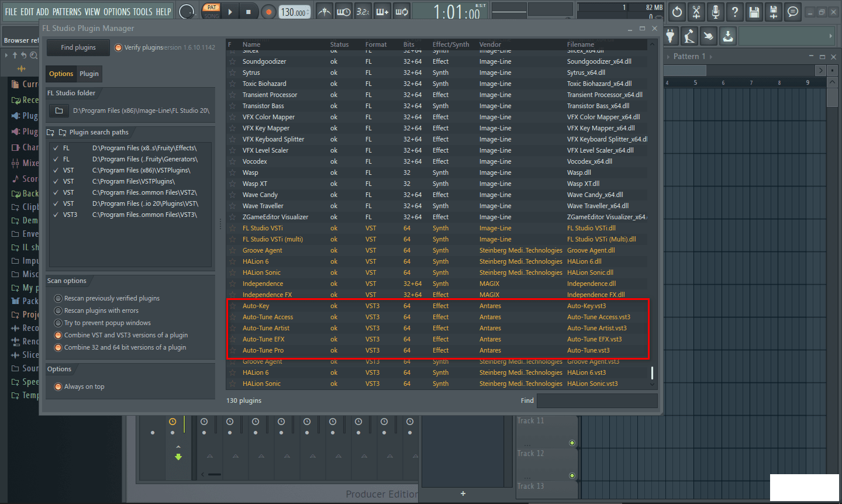Image resolution: width=842 pixels, height=504 pixels.
Task: Click the playlist scroll right arrow
Action: click(820, 70)
